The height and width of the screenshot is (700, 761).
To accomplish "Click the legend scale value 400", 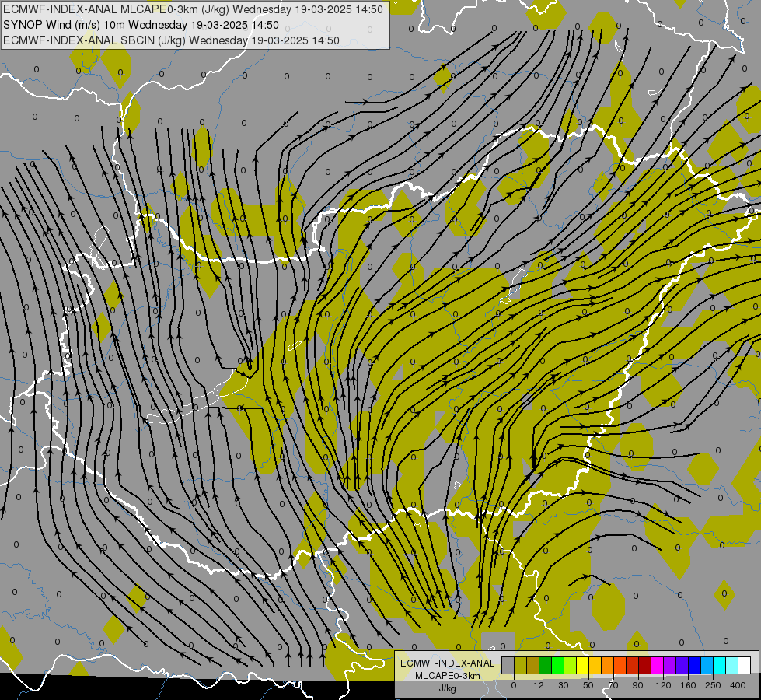I will pyautogui.click(x=738, y=685).
